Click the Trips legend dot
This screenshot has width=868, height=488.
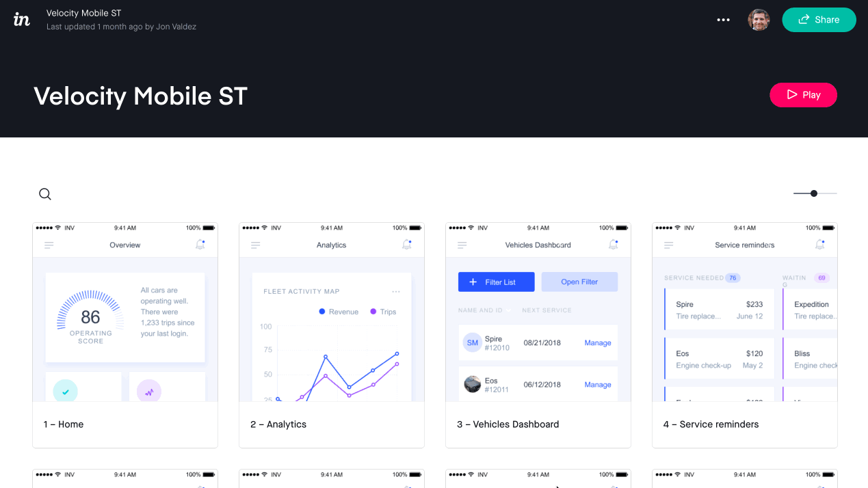(x=373, y=312)
